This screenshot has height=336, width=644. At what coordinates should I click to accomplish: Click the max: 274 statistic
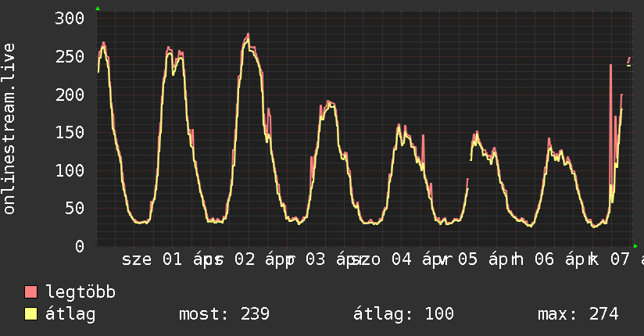[578, 314]
